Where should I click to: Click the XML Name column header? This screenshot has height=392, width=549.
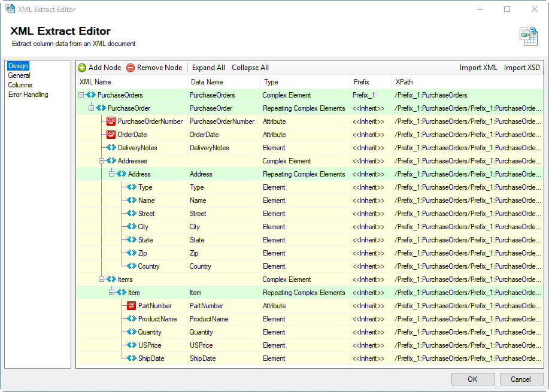132,82
